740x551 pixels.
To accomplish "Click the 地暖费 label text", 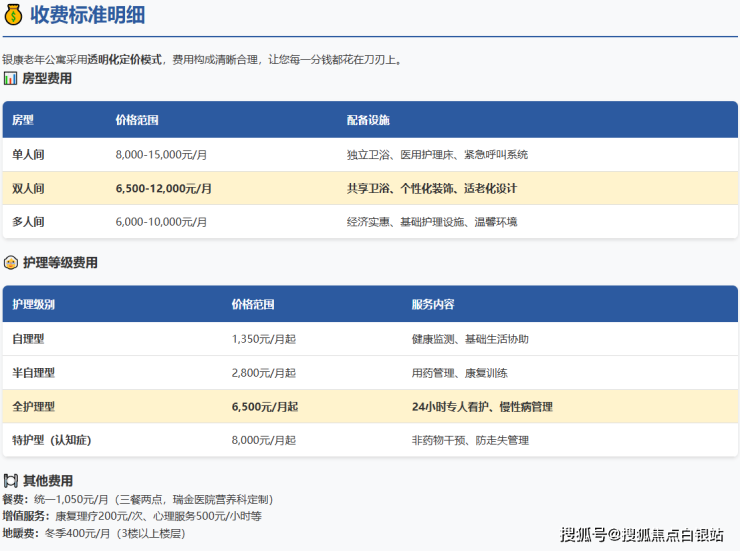I will (x=19, y=533).
